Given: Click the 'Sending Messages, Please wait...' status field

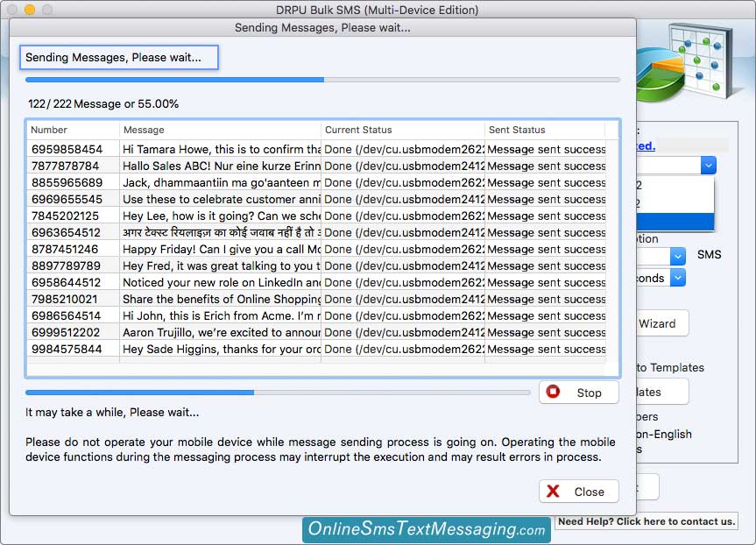Looking at the screenshot, I should [118, 58].
